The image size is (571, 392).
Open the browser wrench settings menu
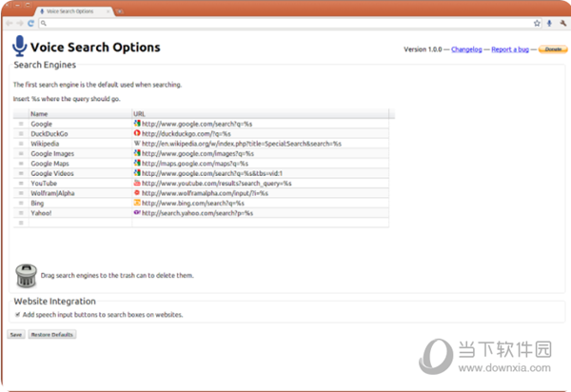click(563, 23)
